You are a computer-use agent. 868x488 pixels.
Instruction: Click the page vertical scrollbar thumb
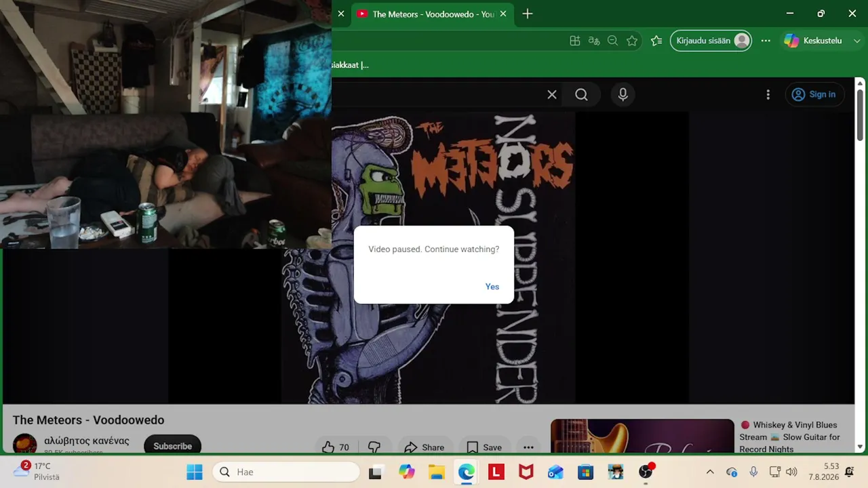[x=860, y=115]
